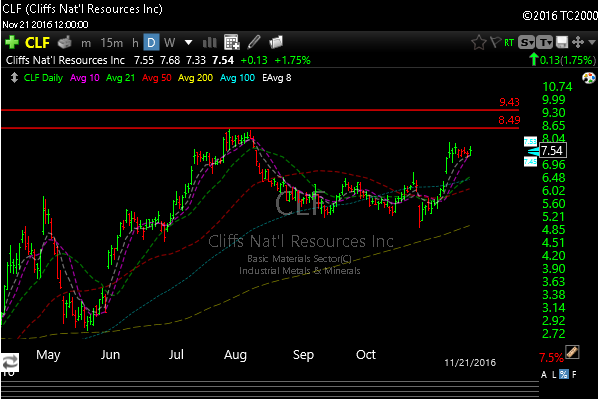Select the 15m timeframe

point(112,43)
